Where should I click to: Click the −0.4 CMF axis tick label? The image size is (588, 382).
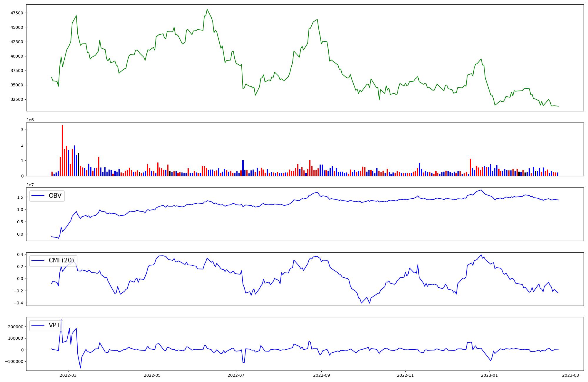(19, 303)
